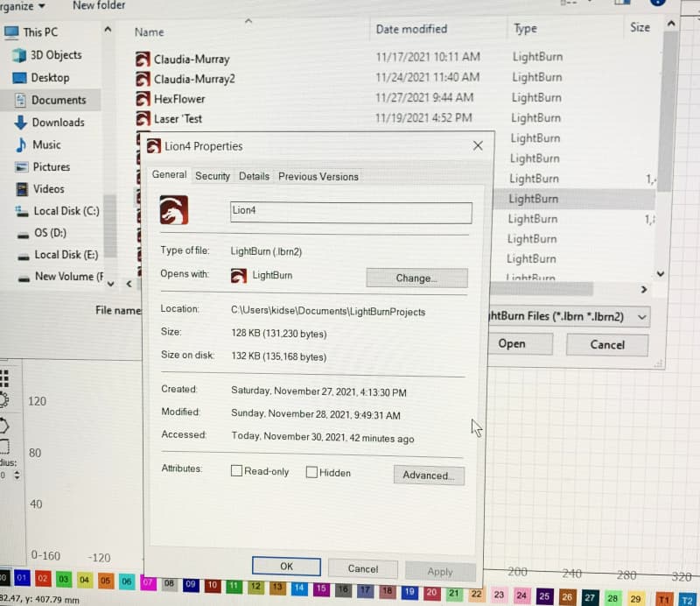Click Cancel in the Lion4 Properties dialog
700x606 pixels.
362,568
